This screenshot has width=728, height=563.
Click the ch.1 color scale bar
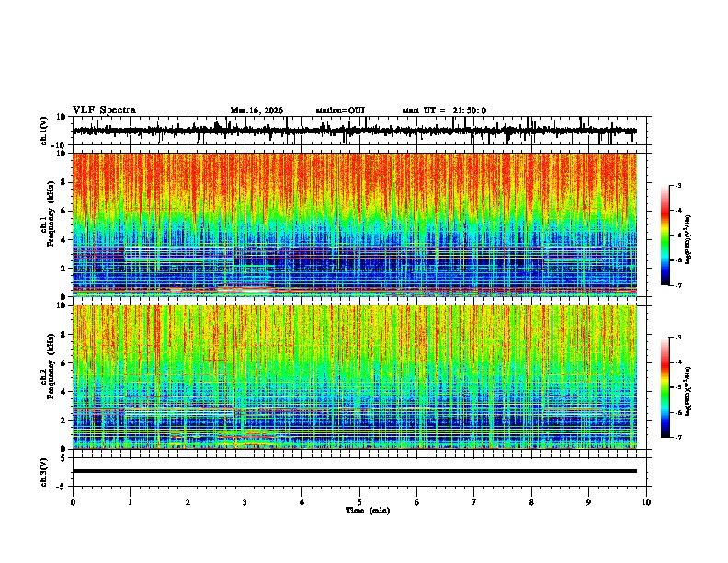(665, 235)
